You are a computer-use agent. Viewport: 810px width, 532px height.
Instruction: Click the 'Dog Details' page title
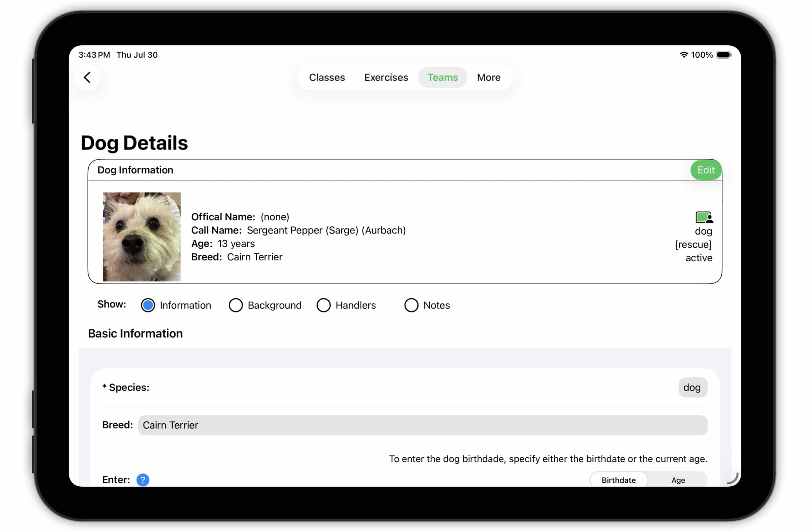[134, 143]
